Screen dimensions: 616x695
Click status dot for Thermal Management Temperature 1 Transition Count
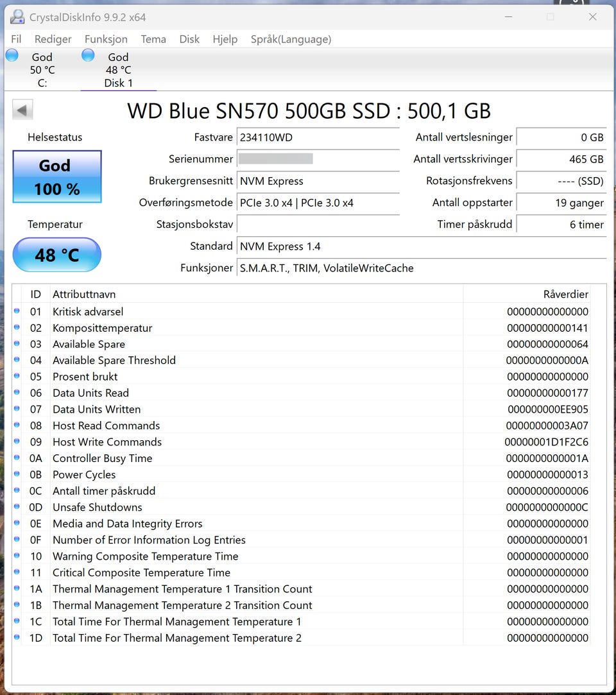17,588
